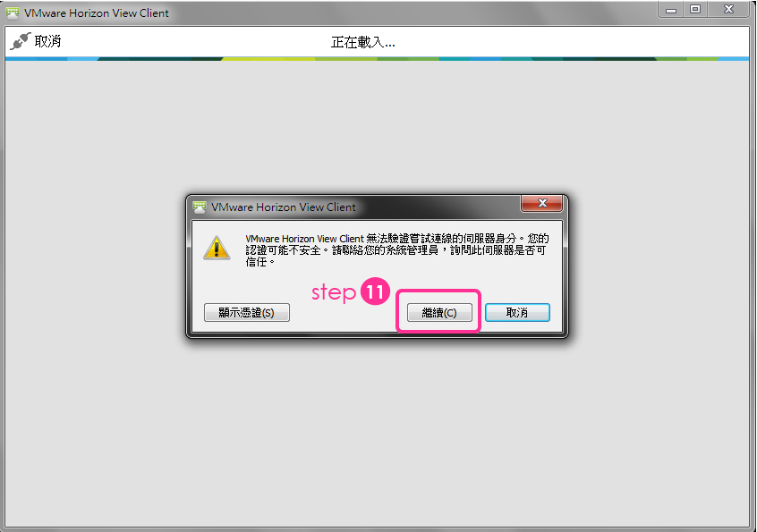757x532 pixels.
Task: Click the VMware icon in the dialog title bar
Action: pyautogui.click(x=200, y=207)
